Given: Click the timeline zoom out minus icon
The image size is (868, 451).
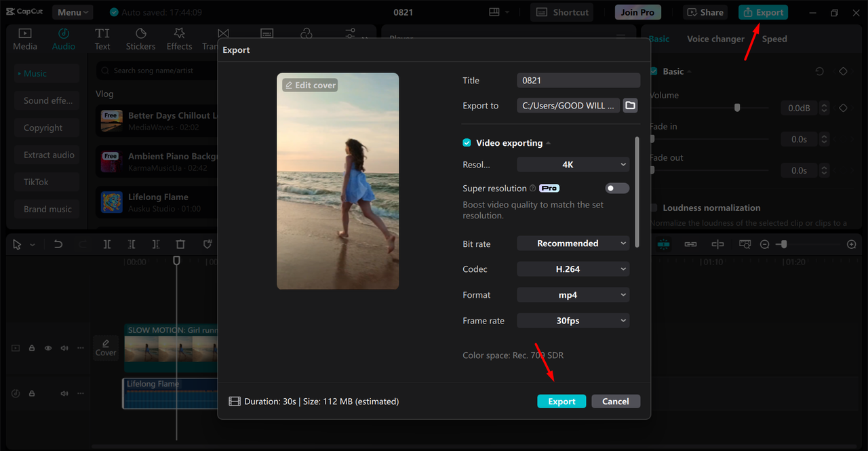Looking at the screenshot, I should tap(764, 244).
